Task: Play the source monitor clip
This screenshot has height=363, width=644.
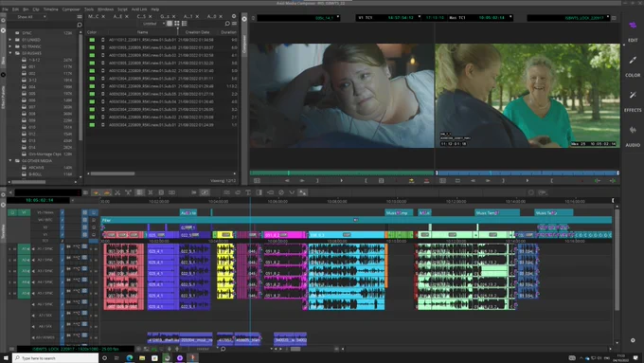Action: (341, 180)
